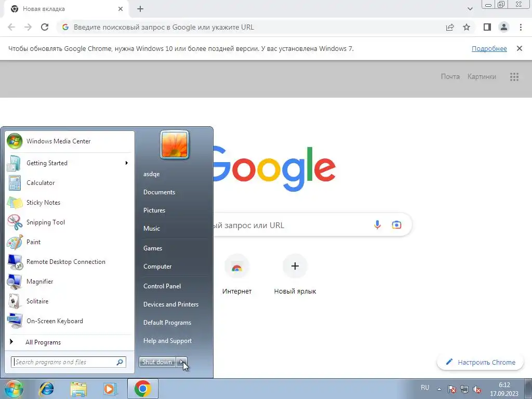Close the Новая вкладка tab
Screen dimensions: 532x399
[x=121, y=9]
